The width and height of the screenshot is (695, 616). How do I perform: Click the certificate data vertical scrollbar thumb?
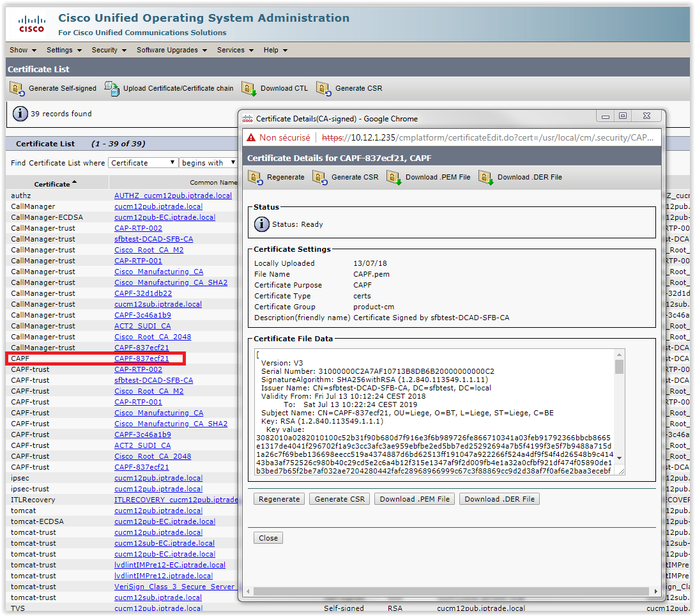[x=619, y=367]
